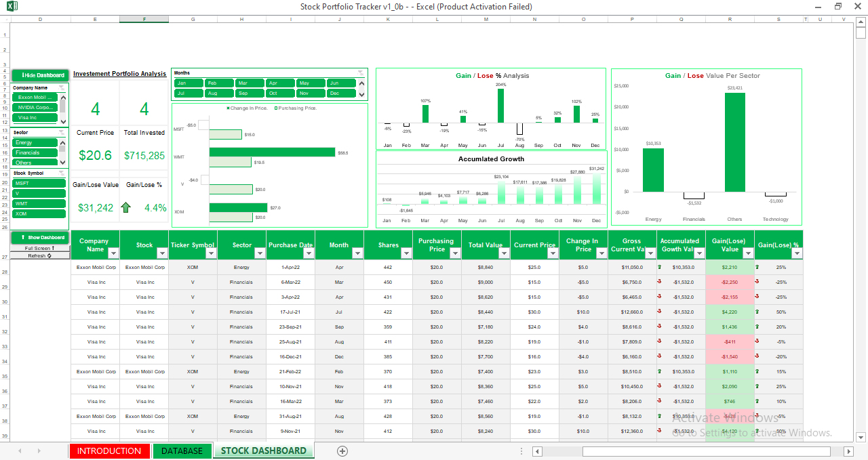This screenshot has height=460, width=868.
Task: Click Investement Portfolio Analysis title
Action: click(119, 74)
